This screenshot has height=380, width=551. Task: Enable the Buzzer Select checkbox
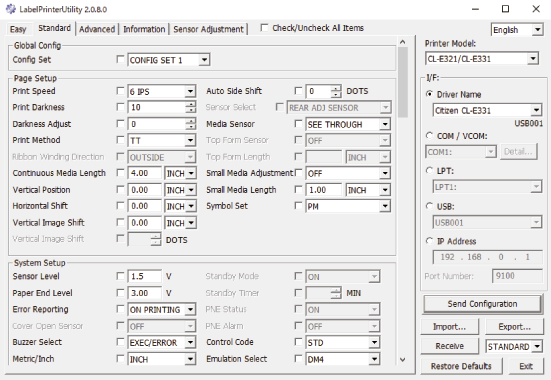pos(120,342)
